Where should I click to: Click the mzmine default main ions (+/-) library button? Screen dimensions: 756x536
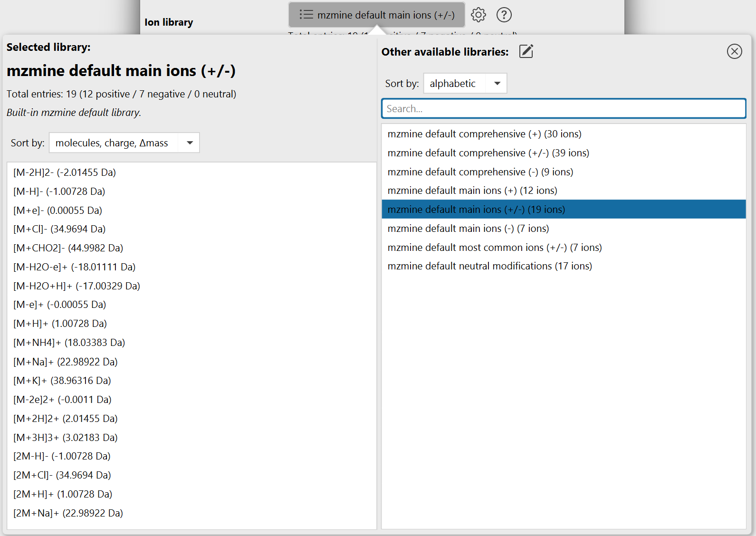click(377, 15)
